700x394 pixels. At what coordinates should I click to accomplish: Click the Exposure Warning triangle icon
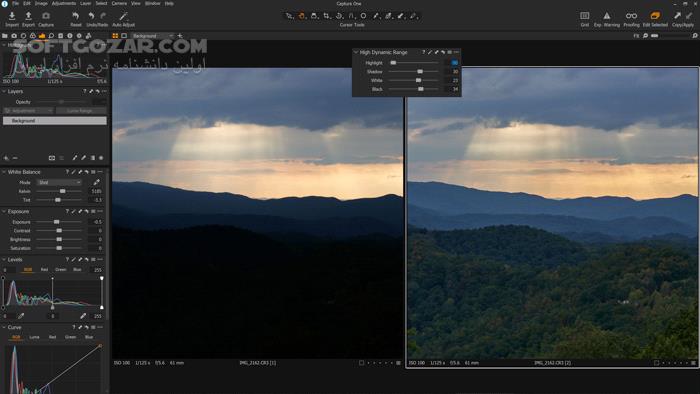click(x=607, y=16)
